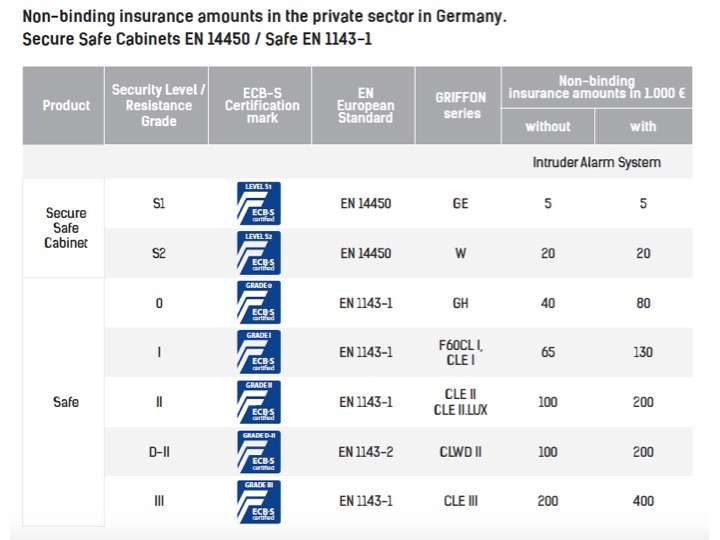
Task: Click the Intruder Alarm System label
Action: click(597, 162)
